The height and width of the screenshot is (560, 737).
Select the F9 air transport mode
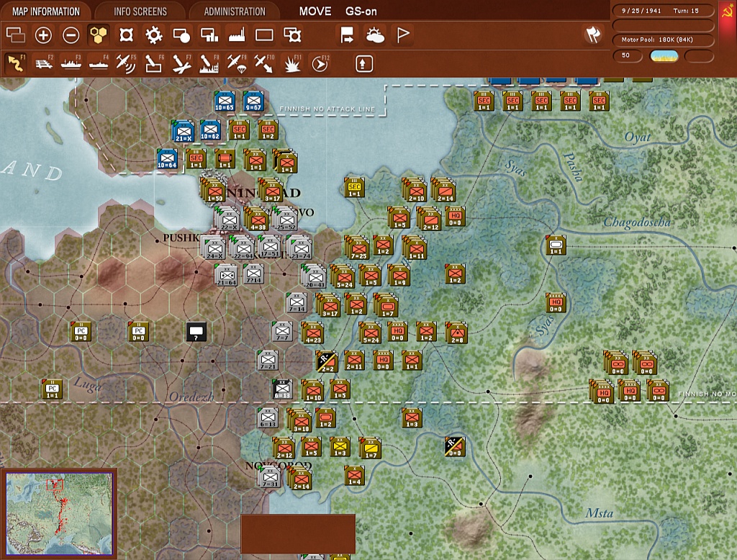pyautogui.click(x=237, y=63)
